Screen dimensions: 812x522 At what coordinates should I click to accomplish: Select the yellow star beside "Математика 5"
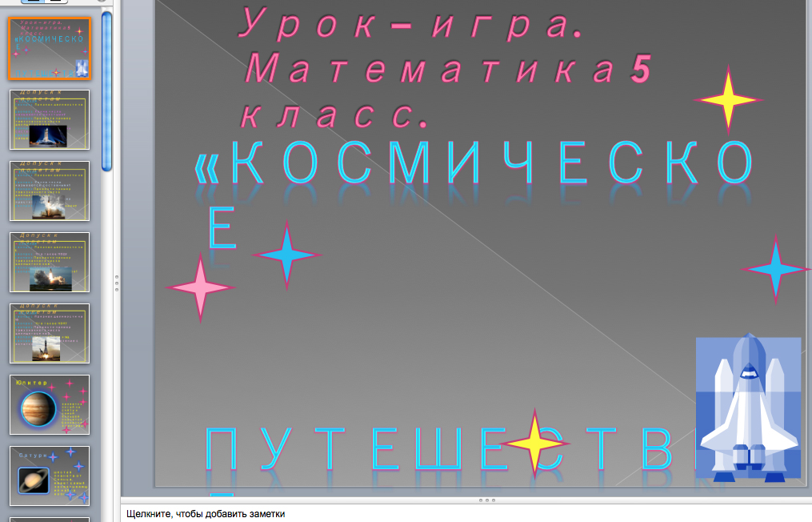[x=727, y=99]
